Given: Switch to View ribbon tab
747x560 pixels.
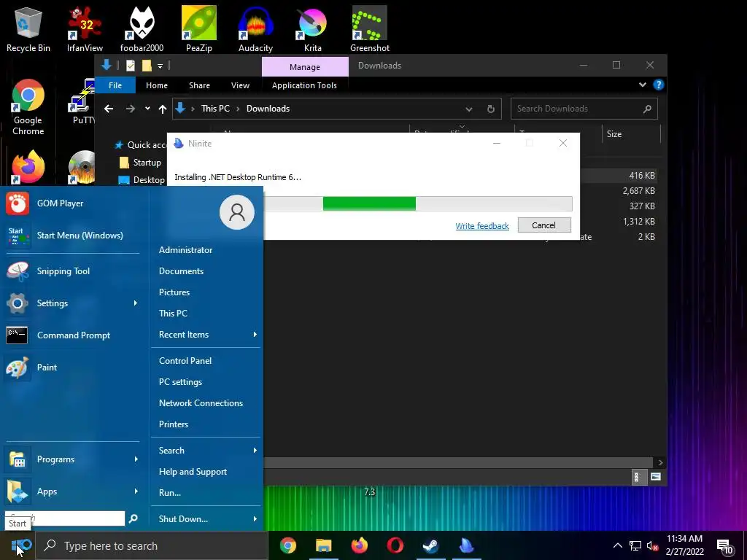Looking at the screenshot, I should (x=240, y=85).
